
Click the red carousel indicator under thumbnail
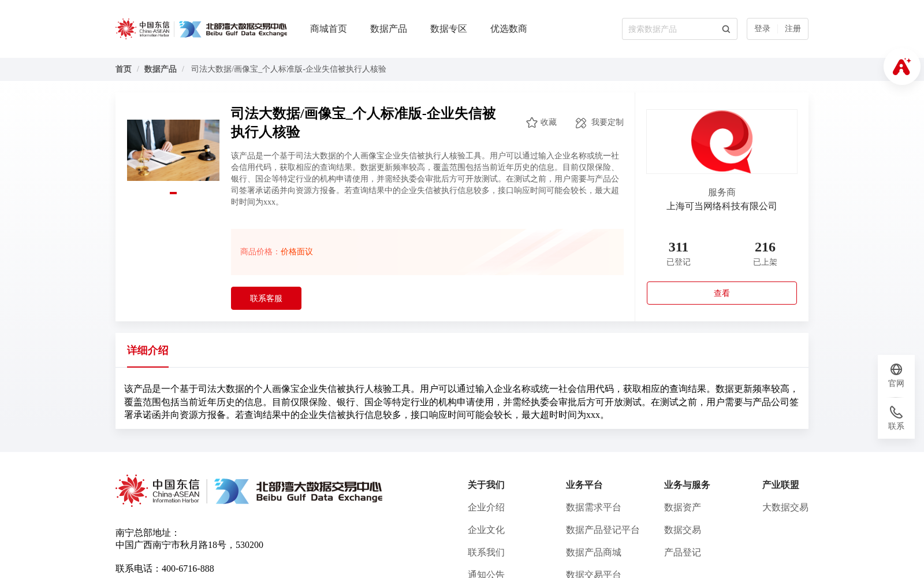[x=173, y=193]
